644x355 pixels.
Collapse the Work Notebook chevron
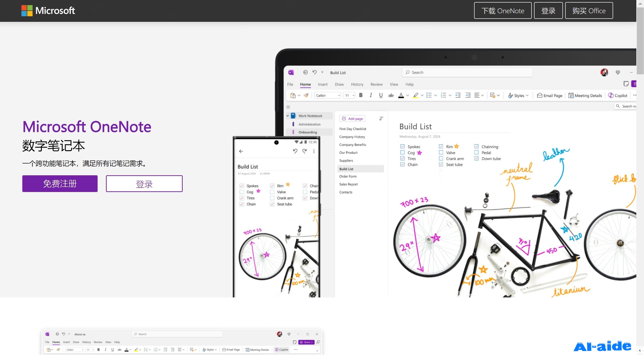coord(287,116)
